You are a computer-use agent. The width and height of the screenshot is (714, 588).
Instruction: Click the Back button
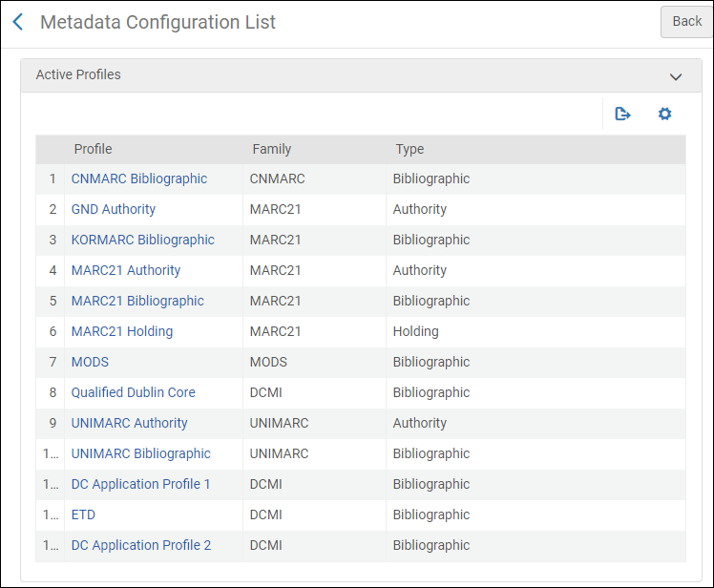(x=686, y=21)
